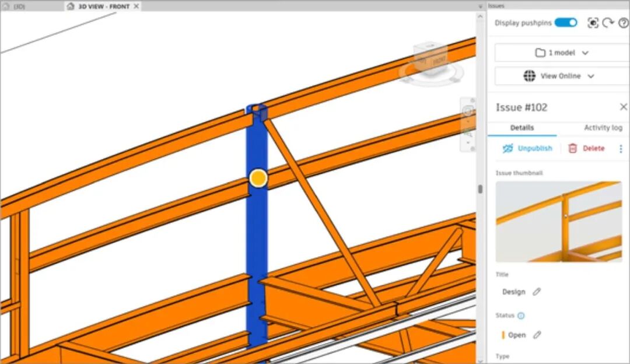Edit status using pencil beside Open
The height and width of the screenshot is (364, 630).
[x=537, y=335]
